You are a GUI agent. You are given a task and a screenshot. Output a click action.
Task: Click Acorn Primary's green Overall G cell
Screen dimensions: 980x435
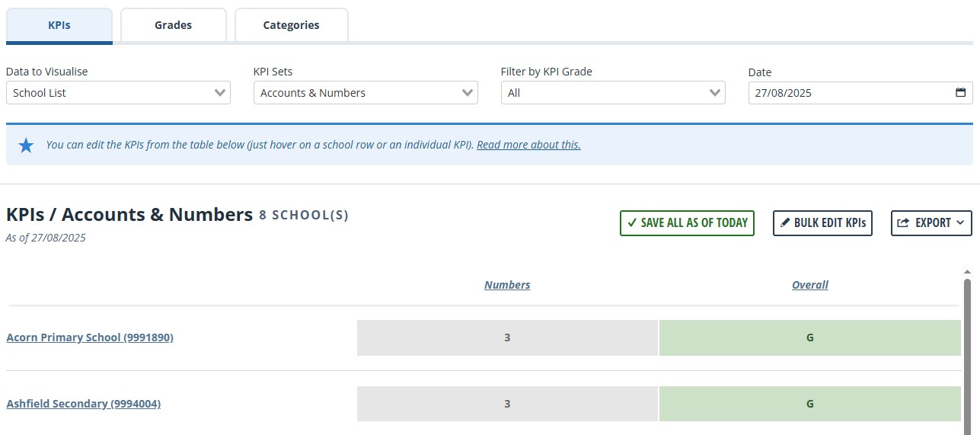(810, 337)
